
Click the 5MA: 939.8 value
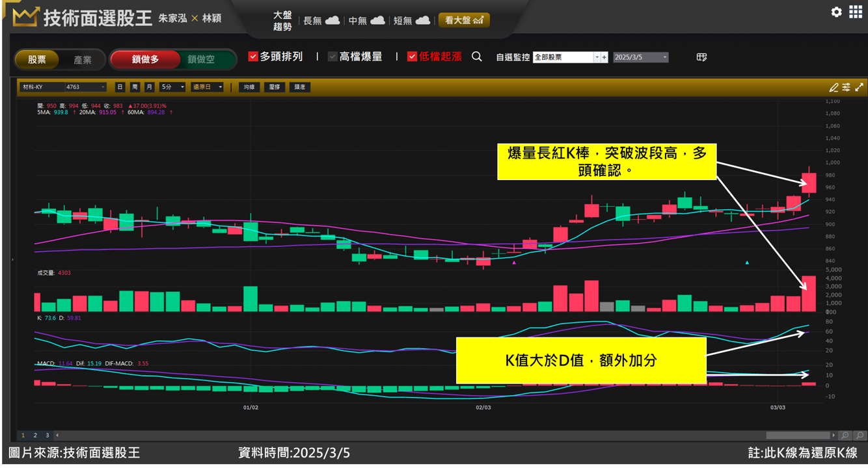tap(53, 112)
